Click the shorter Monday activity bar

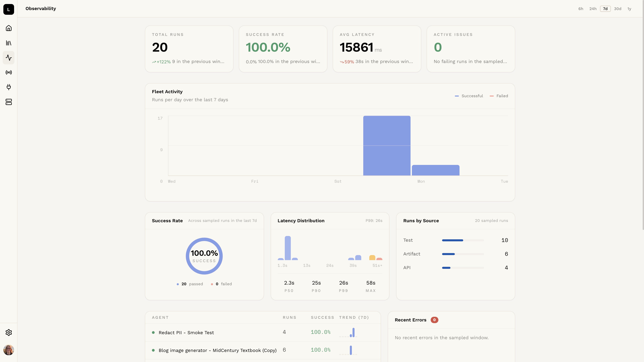[436, 170]
